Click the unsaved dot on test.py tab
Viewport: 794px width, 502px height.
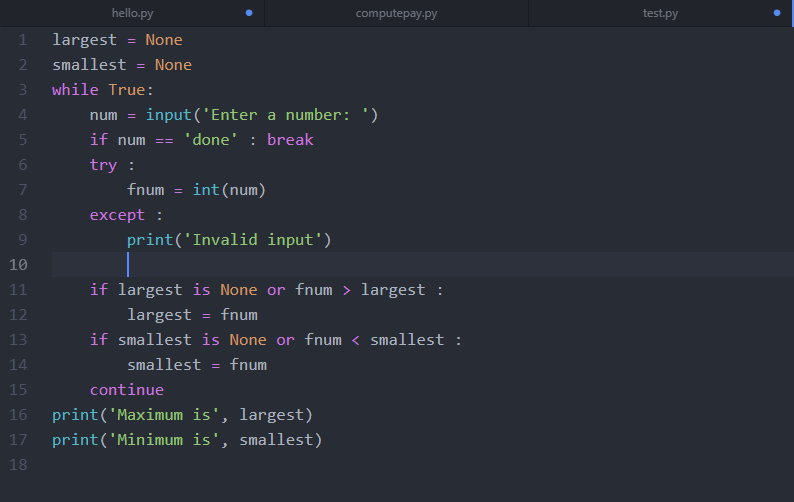[x=777, y=13]
